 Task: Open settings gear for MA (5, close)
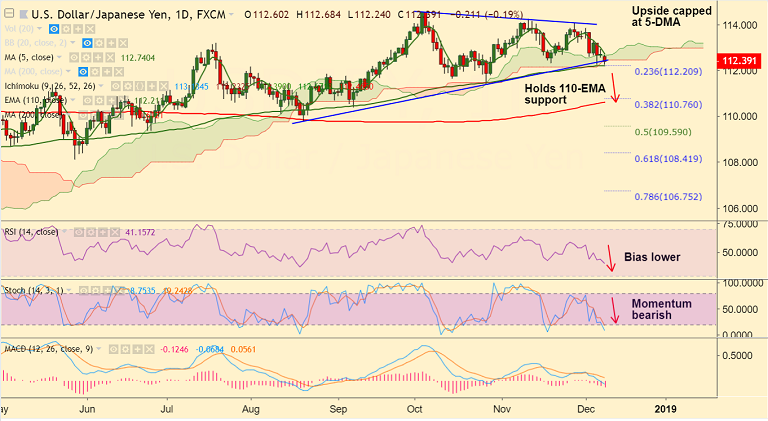click(x=86, y=57)
